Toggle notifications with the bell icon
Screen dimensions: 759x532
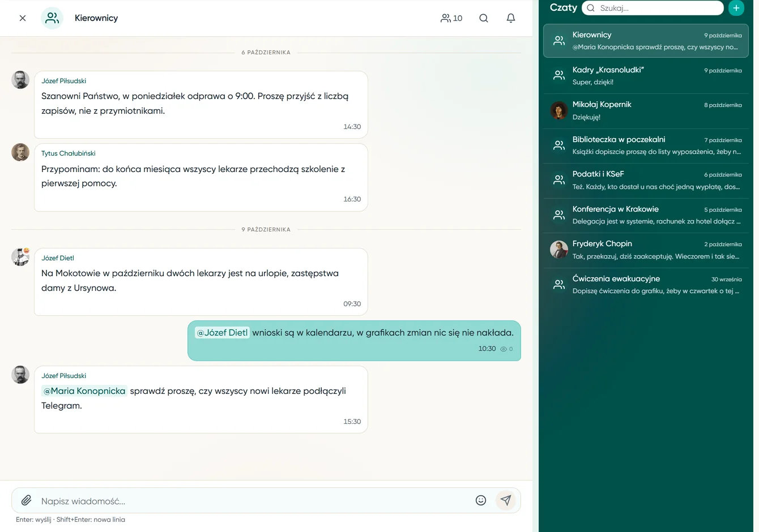tap(511, 18)
